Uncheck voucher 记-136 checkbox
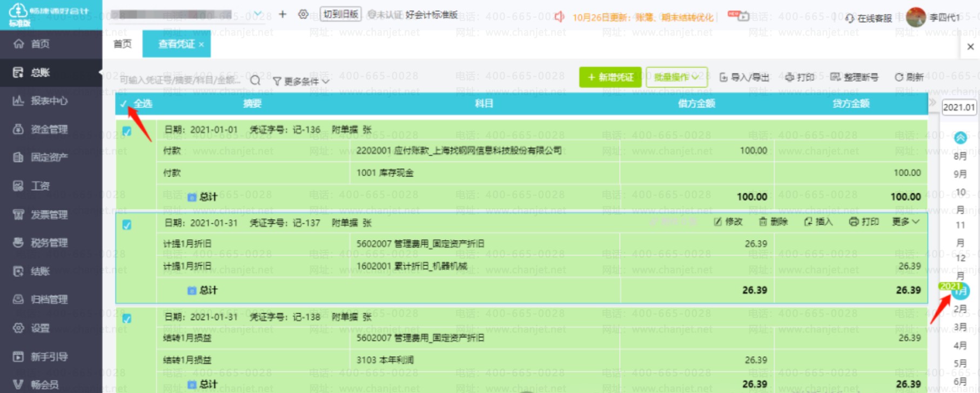The height and width of the screenshot is (393, 980). 127,131
